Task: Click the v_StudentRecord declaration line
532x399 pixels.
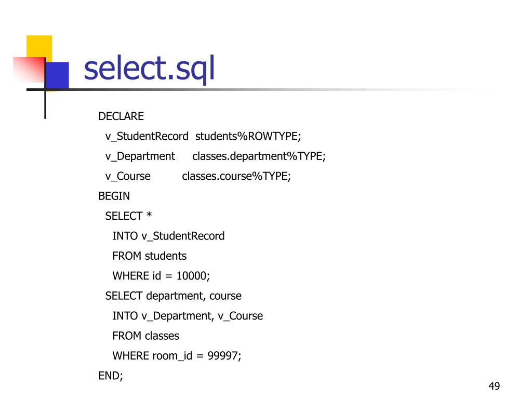Action: click(x=203, y=137)
